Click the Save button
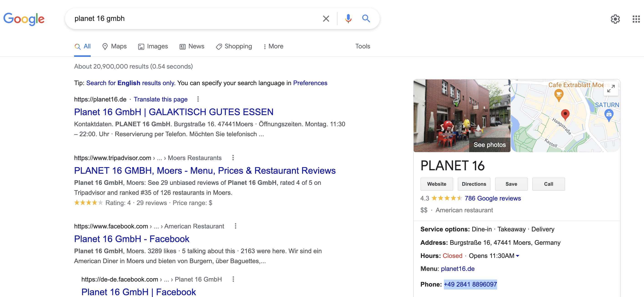This screenshot has height=297, width=644. (x=511, y=184)
